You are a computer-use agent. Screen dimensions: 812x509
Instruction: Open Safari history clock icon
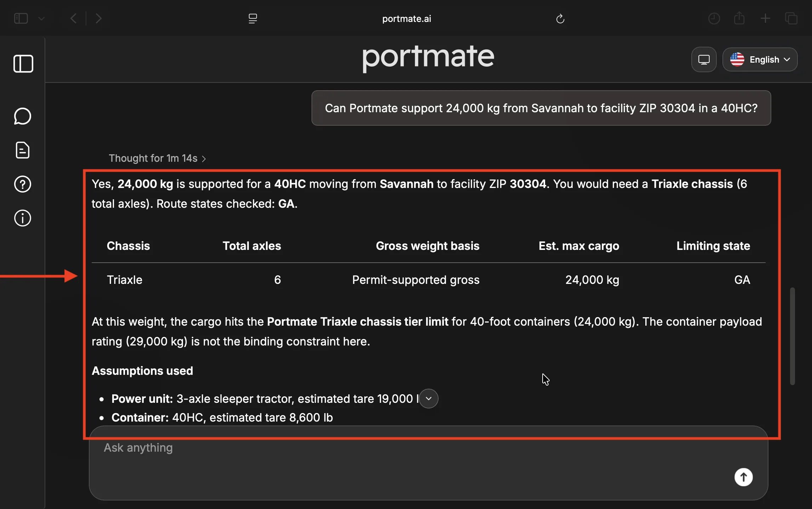[x=714, y=18]
